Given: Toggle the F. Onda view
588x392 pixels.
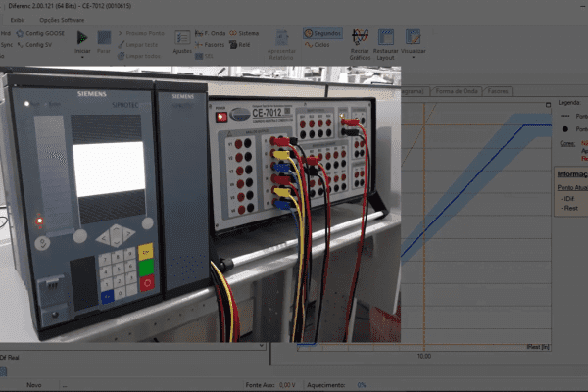Looking at the screenshot, I should point(216,33).
